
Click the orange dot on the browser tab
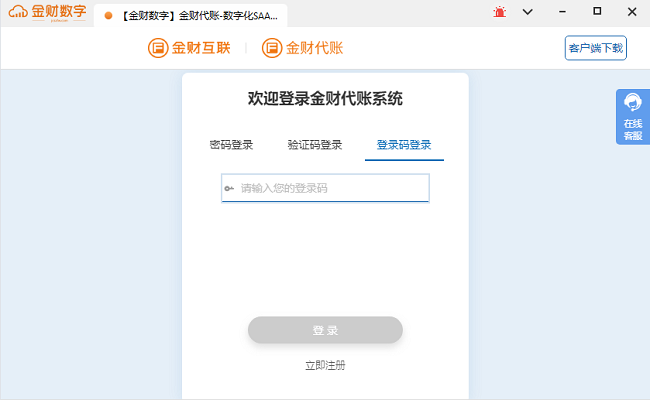(x=108, y=16)
